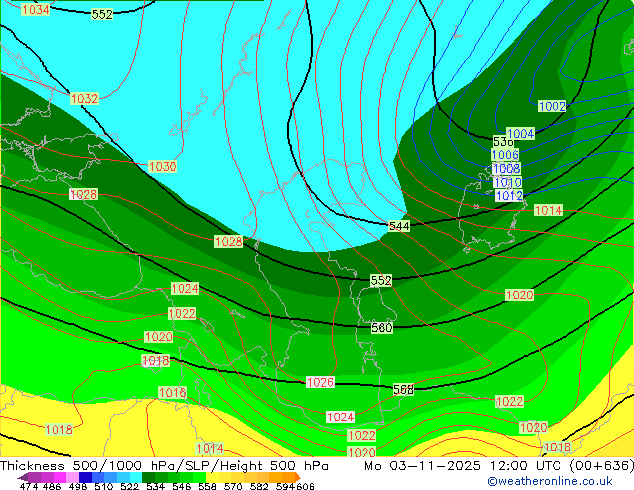
Task: Click the blue 1008 isobar label
Action: [507, 169]
